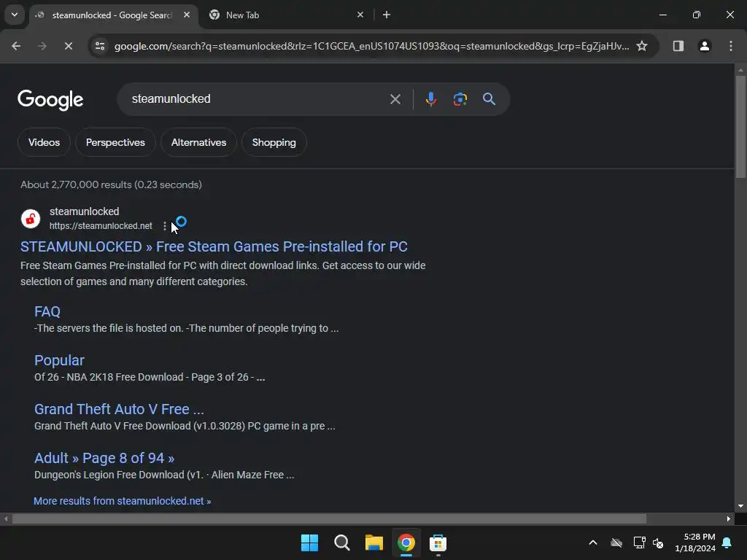Filter results by Videos
The width and height of the screenshot is (747, 560).
(44, 142)
